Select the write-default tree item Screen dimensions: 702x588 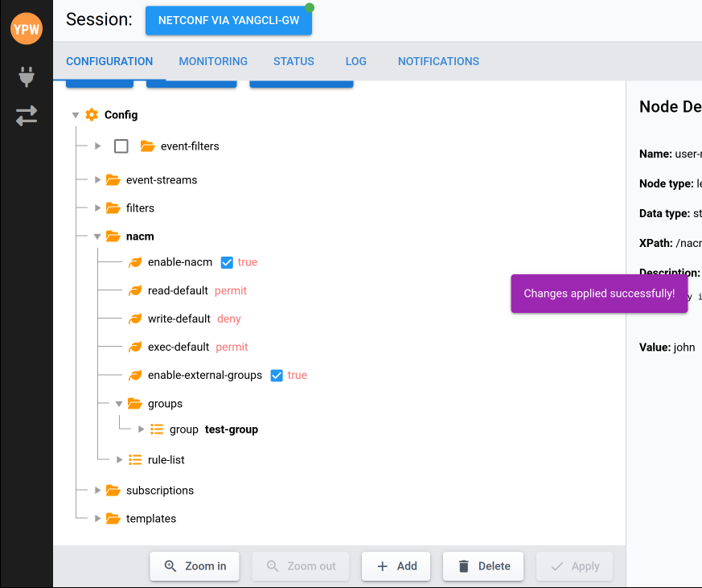pos(179,319)
